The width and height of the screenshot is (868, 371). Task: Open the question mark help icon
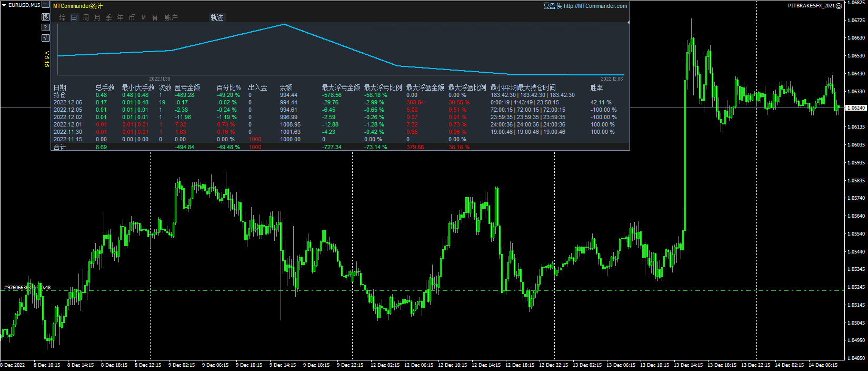tap(46, 27)
